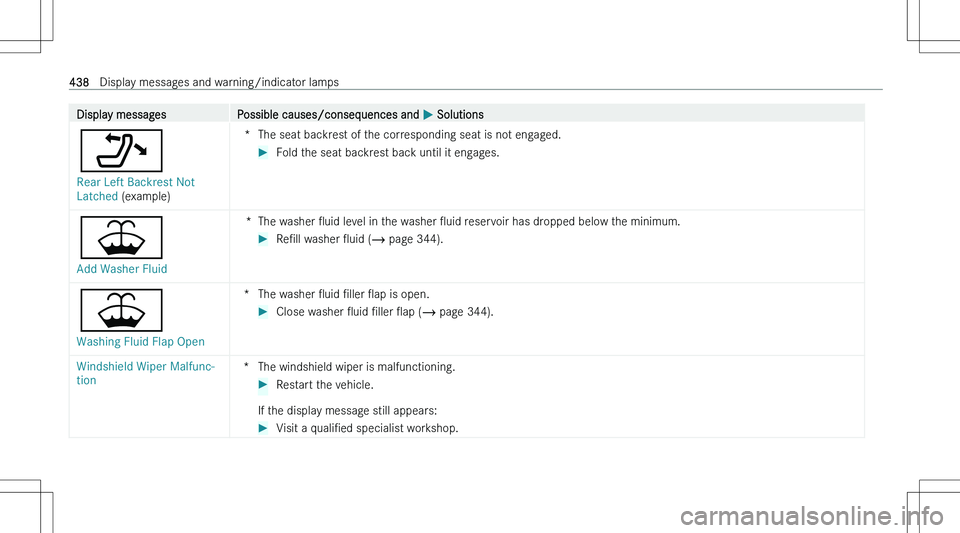The width and height of the screenshot is (960, 533).
Task: Click 'Display messages and warning/indicator lamps' page title
Action: pyautogui.click(x=219, y=82)
